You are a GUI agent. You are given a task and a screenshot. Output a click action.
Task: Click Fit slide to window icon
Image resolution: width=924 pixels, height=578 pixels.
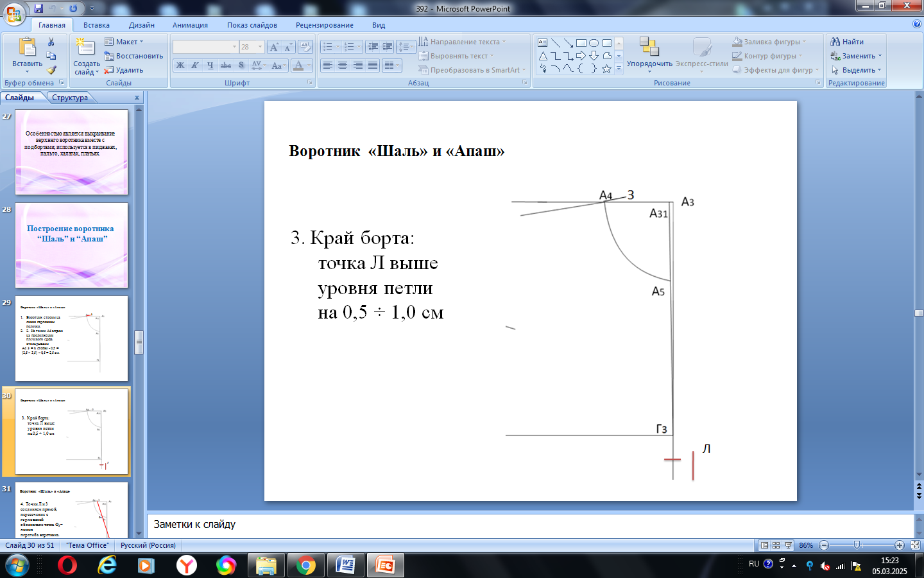[915, 545]
